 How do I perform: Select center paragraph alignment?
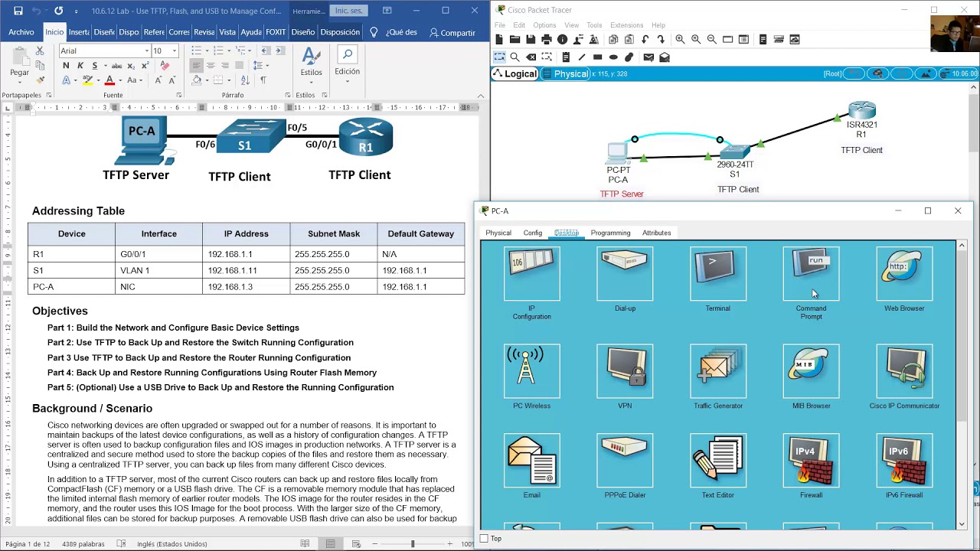(211, 66)
